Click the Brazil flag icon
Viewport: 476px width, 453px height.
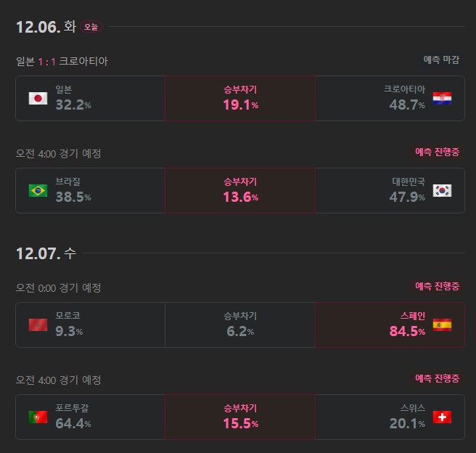point(38,191)
